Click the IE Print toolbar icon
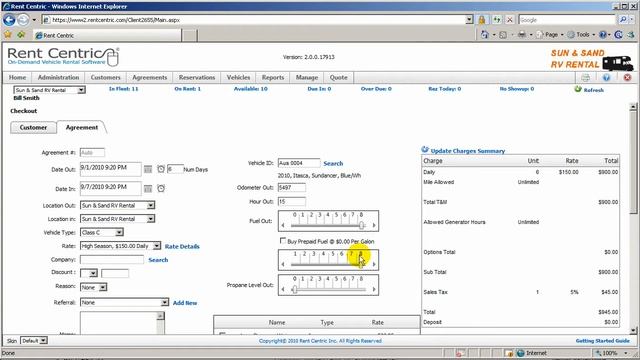The height and width of the screenshot is (360, 640). coord(522,35)
